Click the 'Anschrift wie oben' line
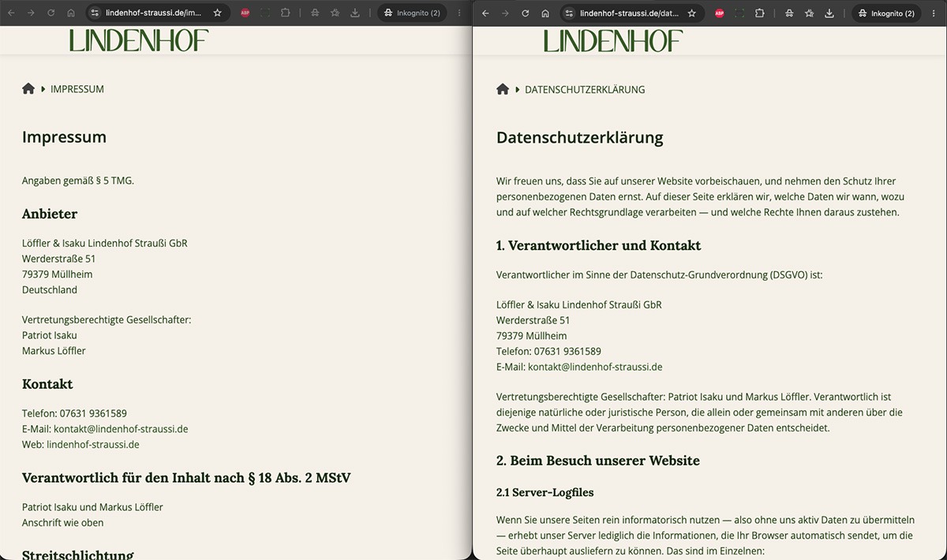 coord(63,522)
